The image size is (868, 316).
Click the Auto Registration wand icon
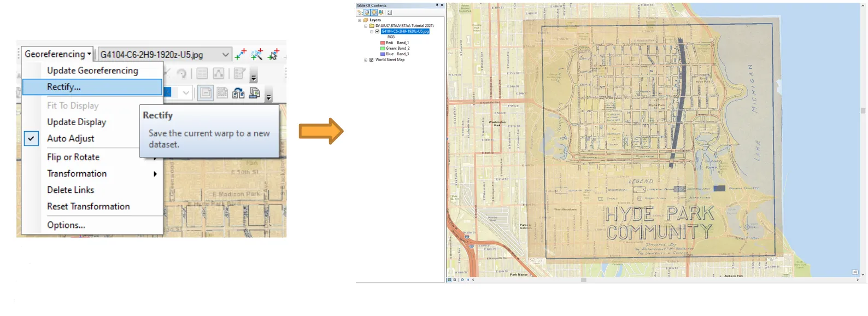click(257, 54)
